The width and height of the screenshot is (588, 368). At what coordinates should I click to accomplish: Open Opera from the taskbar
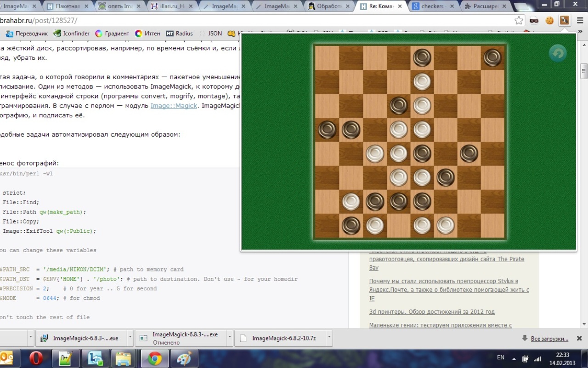35,358
